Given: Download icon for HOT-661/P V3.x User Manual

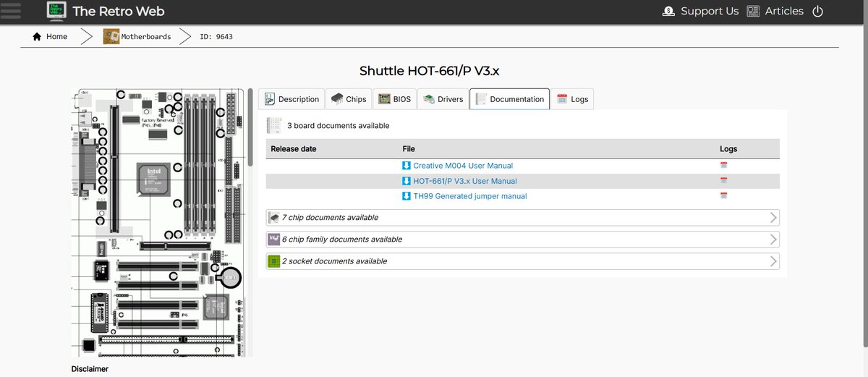Looking at the screenshot, I should (x=407, y=181).
